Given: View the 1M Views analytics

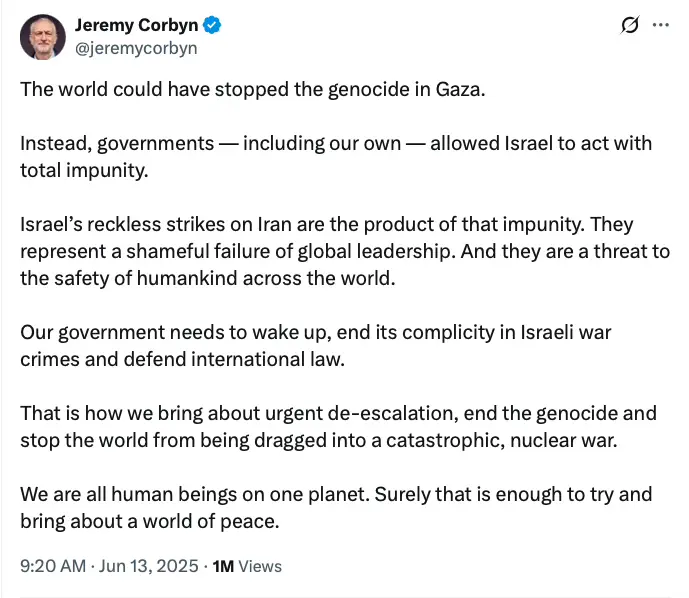Looking at the screenshot, I should coord(247,566).
